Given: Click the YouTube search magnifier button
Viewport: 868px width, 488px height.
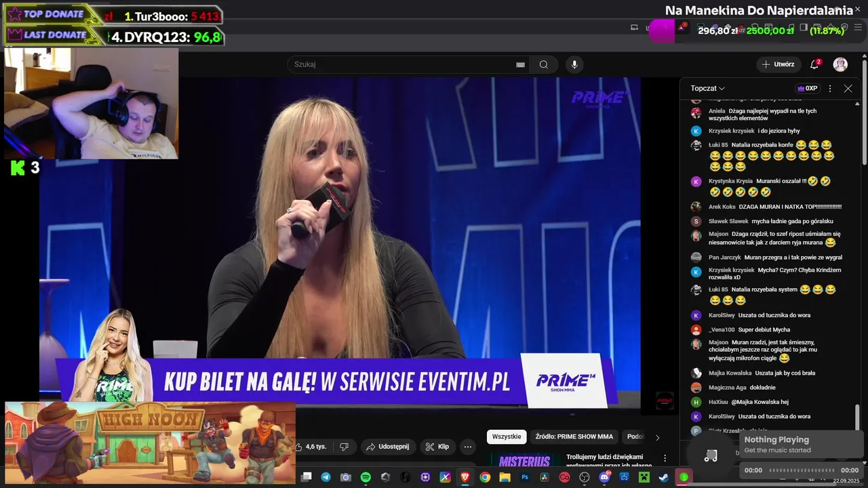Looking at the screenshot, I should point(544,64).
